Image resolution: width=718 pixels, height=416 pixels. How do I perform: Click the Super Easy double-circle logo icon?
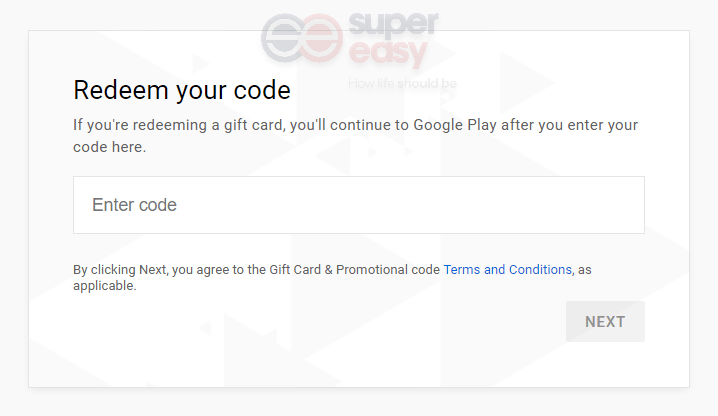coord(302,38)
